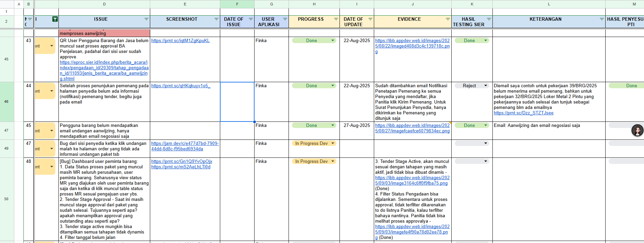This screenshot has height=243, width=644.
Task: Click the empty Date of Issue cell for issue 44
Action: (x=237, y=101)
